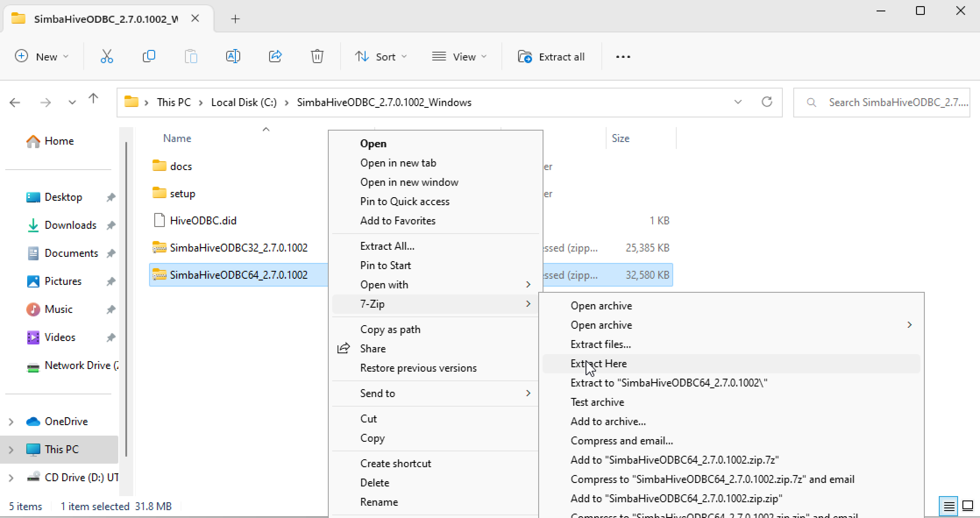Screen dimensions: 980x518
Task: Choose Copy as path in the context menu
Action: point(436,330)
